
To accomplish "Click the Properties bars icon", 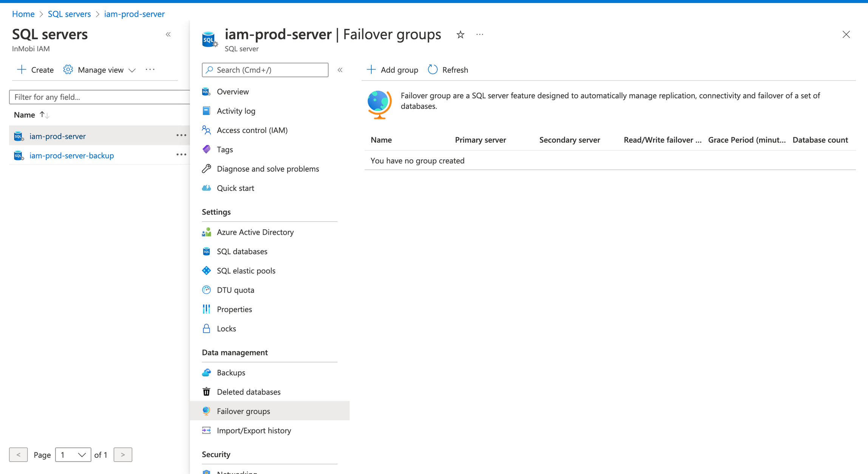I will [206, 309].
